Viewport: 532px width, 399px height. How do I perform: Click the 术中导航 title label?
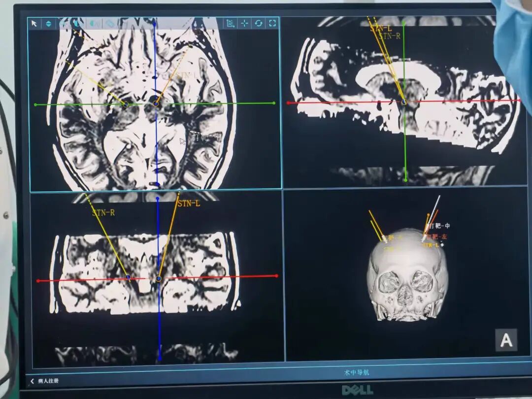(x=356, y=372)
